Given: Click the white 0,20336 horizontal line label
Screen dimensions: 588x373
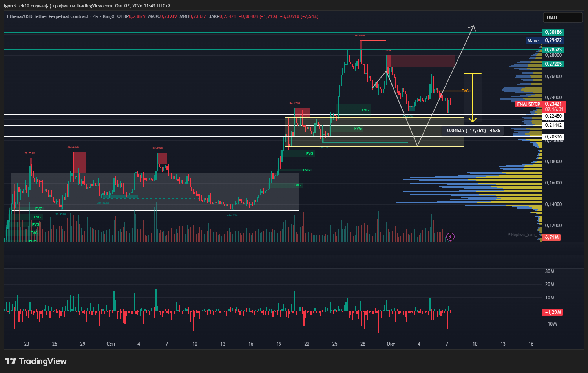Looking at the screenshot, I should coord(553,137).
